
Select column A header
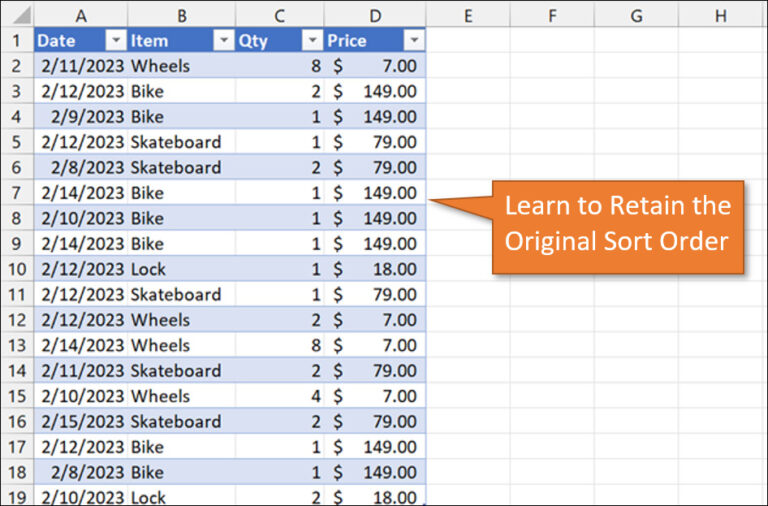click(81, 15)
